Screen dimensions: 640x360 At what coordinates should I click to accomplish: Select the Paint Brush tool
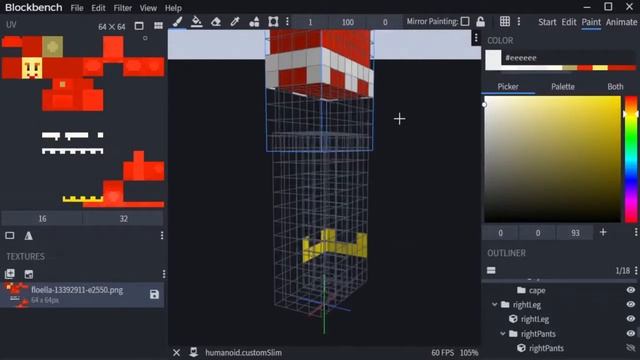(x=178, y=22)
